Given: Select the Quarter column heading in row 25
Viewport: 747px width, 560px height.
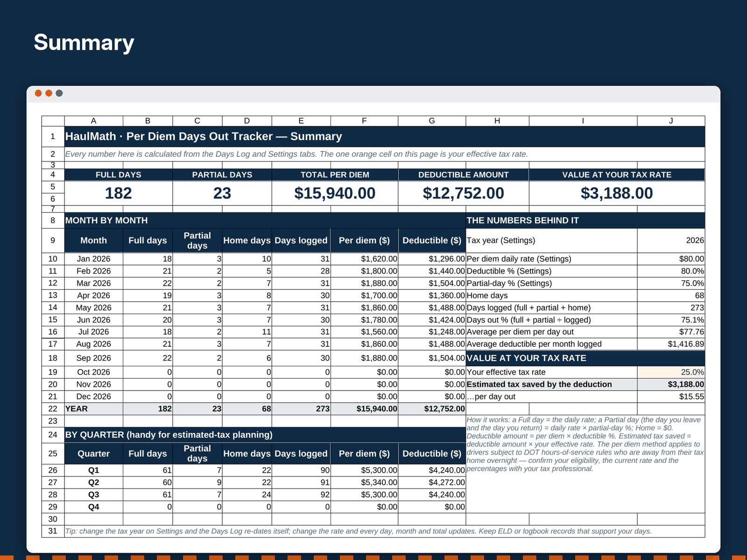Looking at the screenshot, I should coord(93,454).
